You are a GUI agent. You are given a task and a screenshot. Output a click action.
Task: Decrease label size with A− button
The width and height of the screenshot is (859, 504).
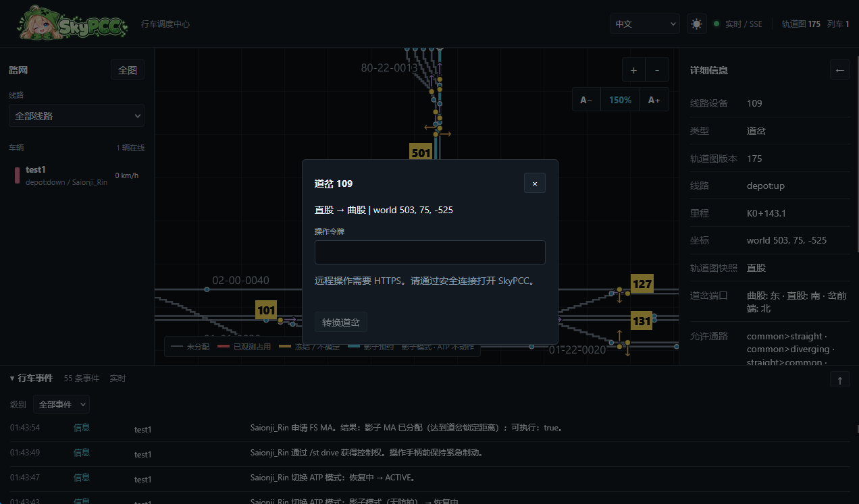pos(586,100)
